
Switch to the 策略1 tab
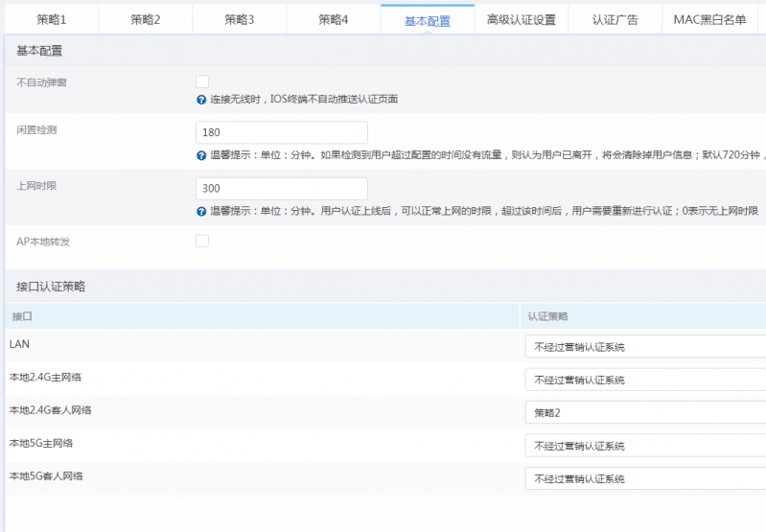[52, 19]
